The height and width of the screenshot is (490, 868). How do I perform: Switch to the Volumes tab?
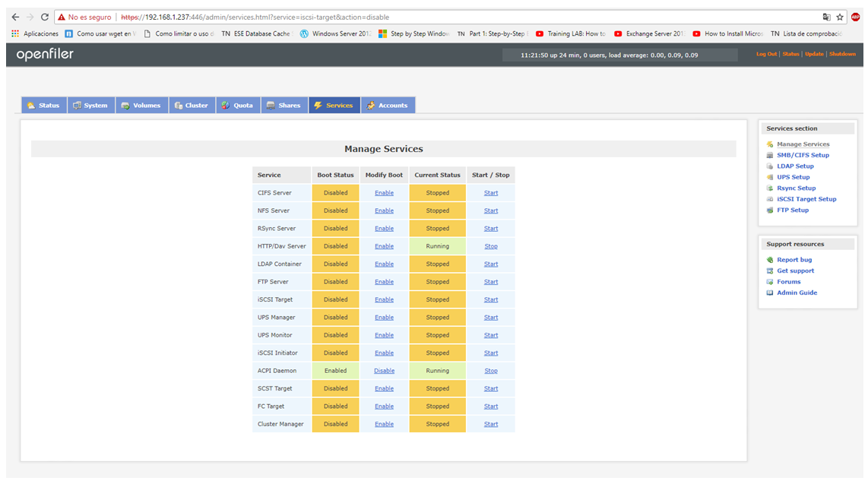(141, 105)
